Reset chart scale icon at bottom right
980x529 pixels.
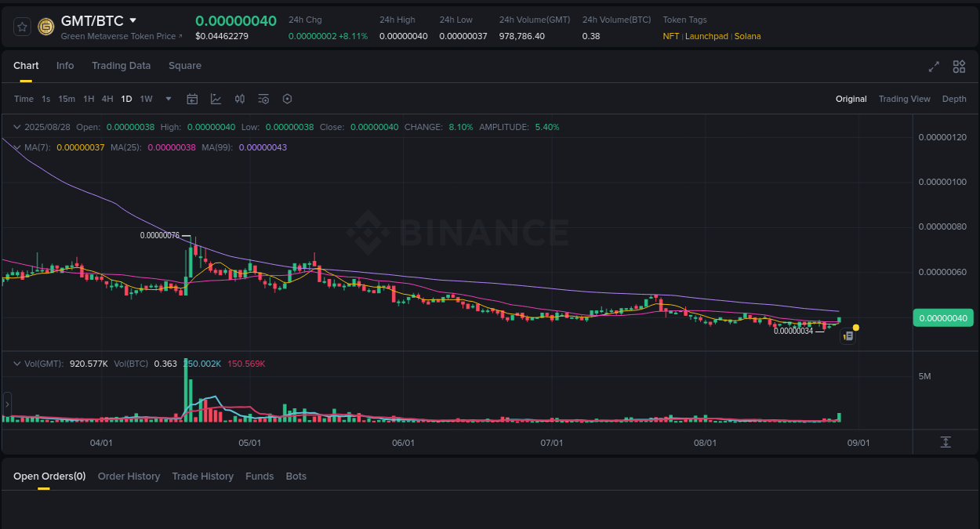[x=946, y=442]
